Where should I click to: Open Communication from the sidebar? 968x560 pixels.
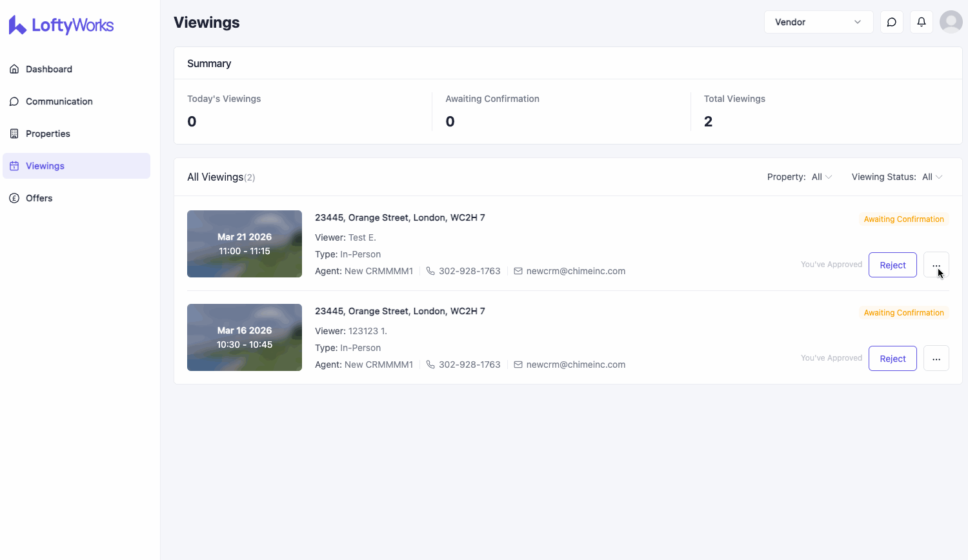point(59,101)
